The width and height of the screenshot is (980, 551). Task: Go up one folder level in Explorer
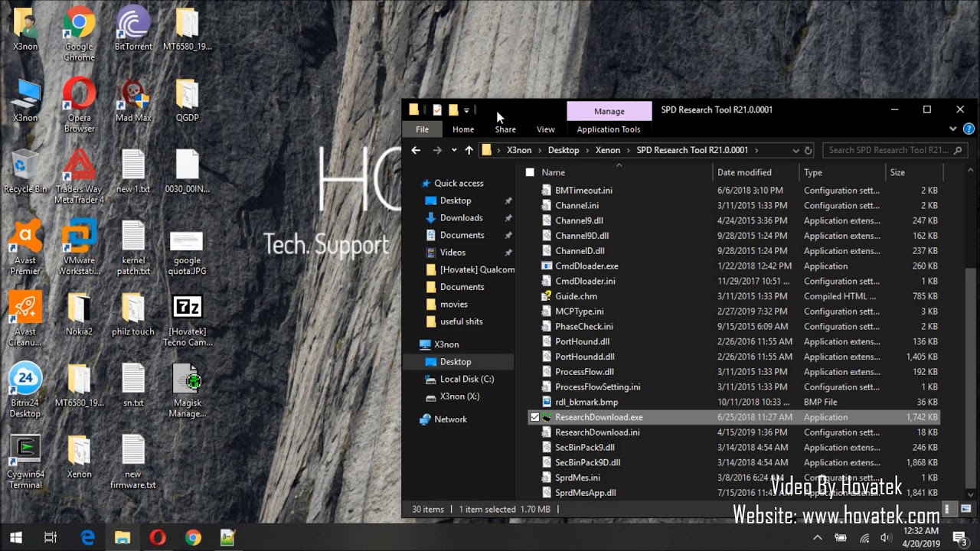pyautogui.click(x=469, y=150)
